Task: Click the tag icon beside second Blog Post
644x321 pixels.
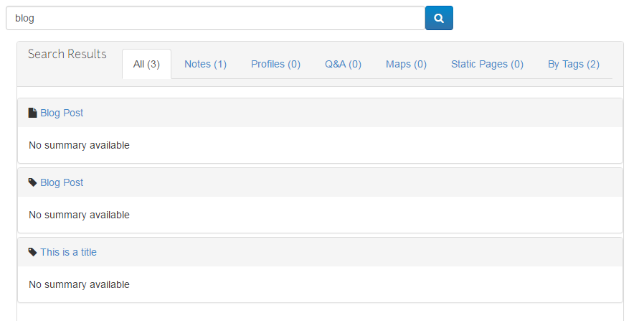Action: [x=32, y=182]
